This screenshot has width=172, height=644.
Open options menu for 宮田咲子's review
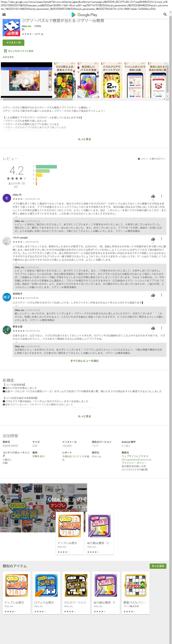(x=162, y=295)
